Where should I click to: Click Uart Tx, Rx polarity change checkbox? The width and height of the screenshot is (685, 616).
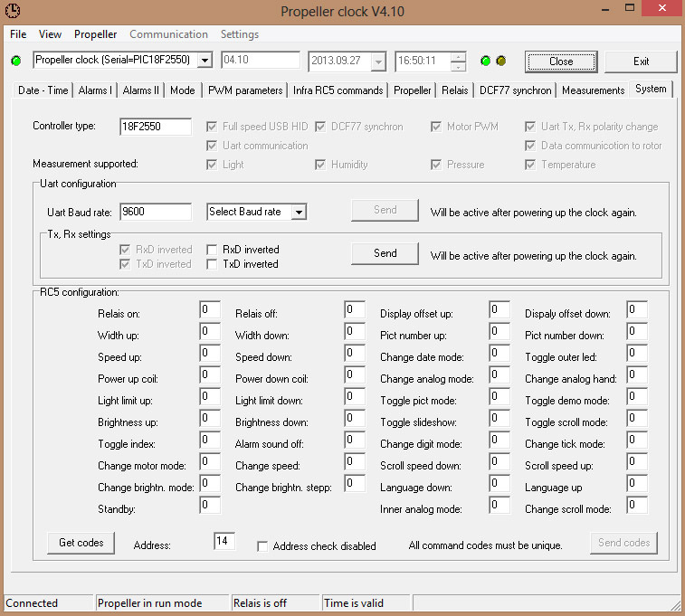[x=530, y=127]
